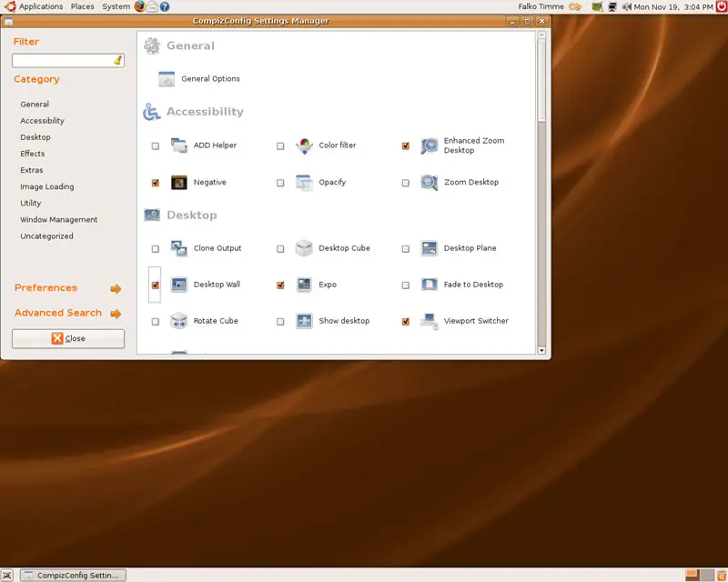Open the Clone Output plugin icon
The width and height of the screenshot is (728, 582).
[178, 248]
